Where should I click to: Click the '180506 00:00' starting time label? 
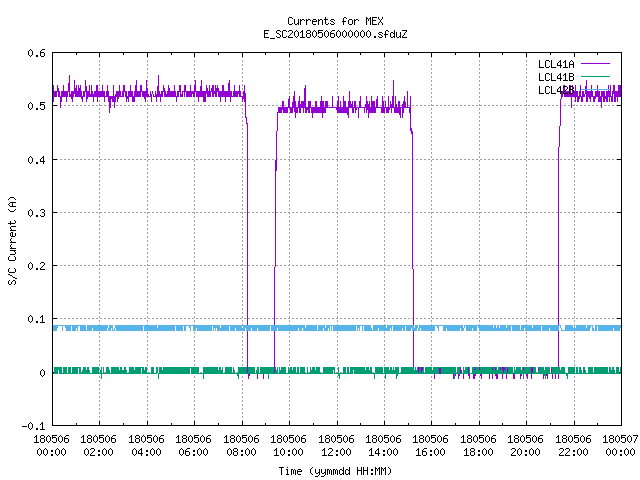(51, 446)
